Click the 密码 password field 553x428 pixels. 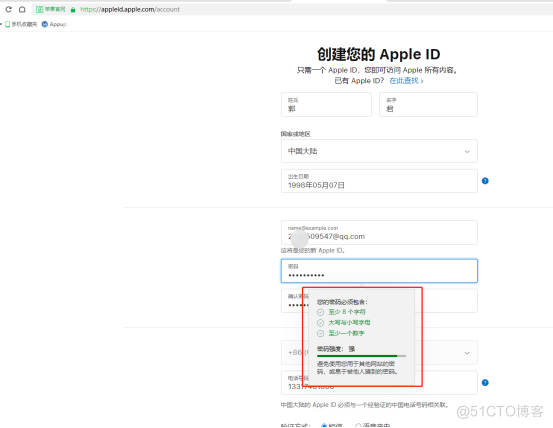(379, 271)
